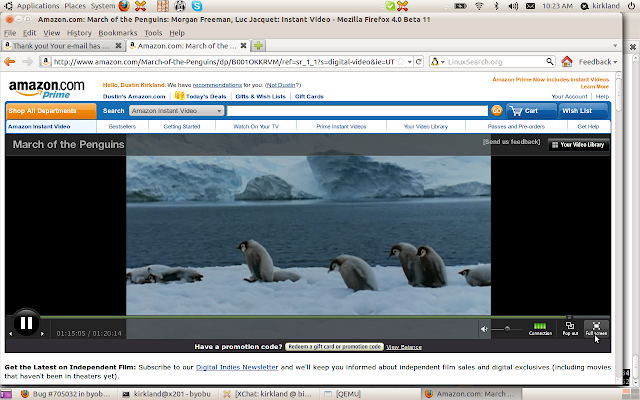
Task: Open the search engine selector dropdown
Action: click(438, 62)
